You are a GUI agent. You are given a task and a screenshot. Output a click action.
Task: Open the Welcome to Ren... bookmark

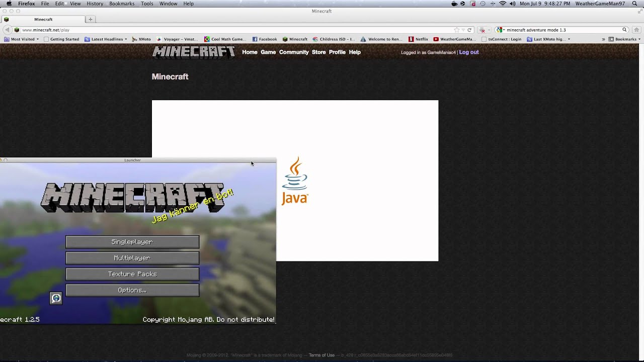pos(381,39)
